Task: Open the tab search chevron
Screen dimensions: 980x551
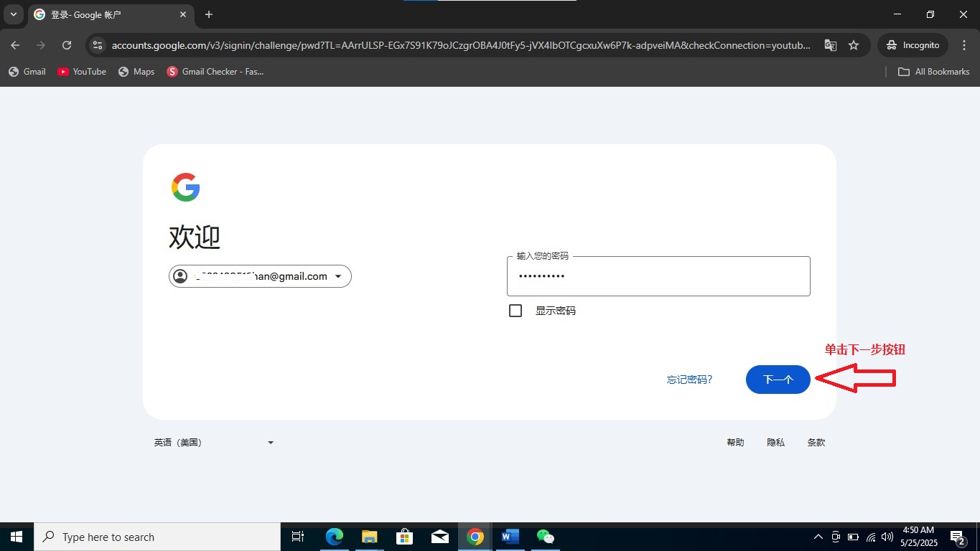Action: pos(13,14)
